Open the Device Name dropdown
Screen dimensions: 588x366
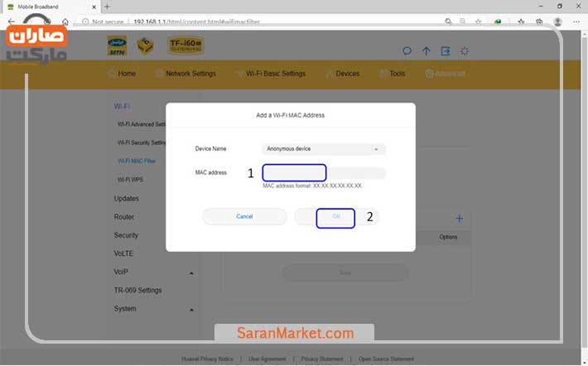[x=324, y=149]
